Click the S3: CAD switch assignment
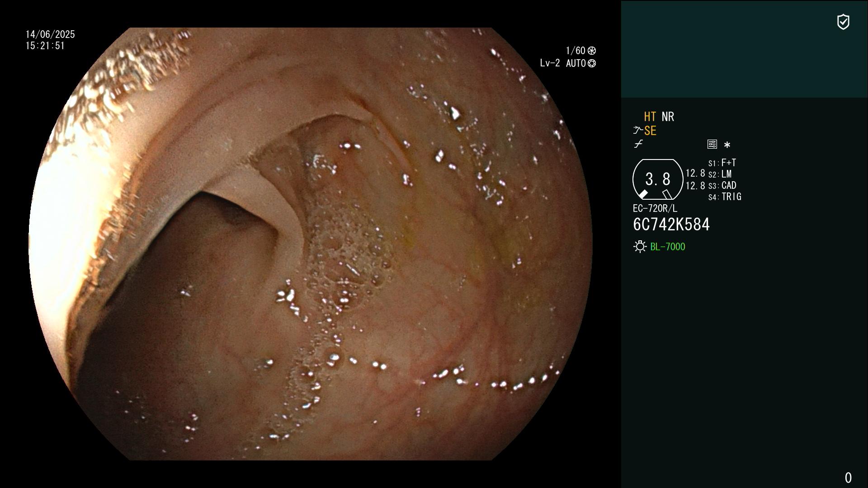The height and width of the screenshot is (488, 868). [x=722, y=185]
